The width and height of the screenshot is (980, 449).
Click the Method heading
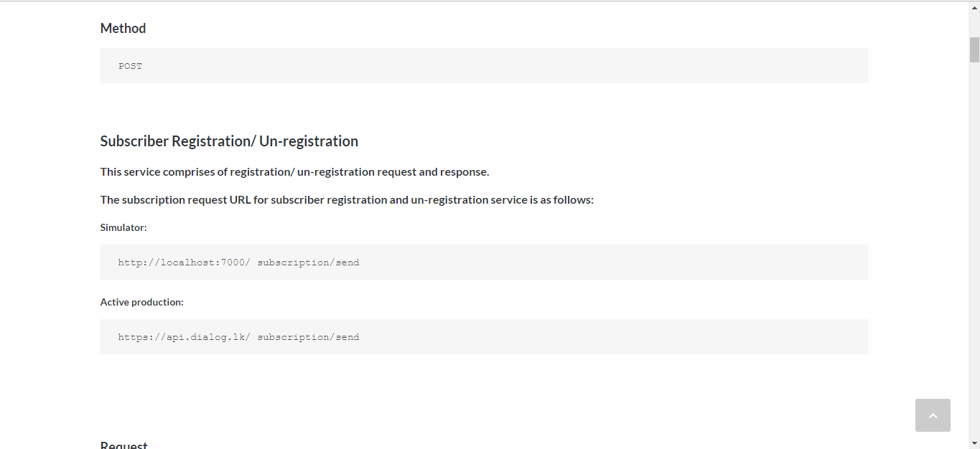coord(123,29)
